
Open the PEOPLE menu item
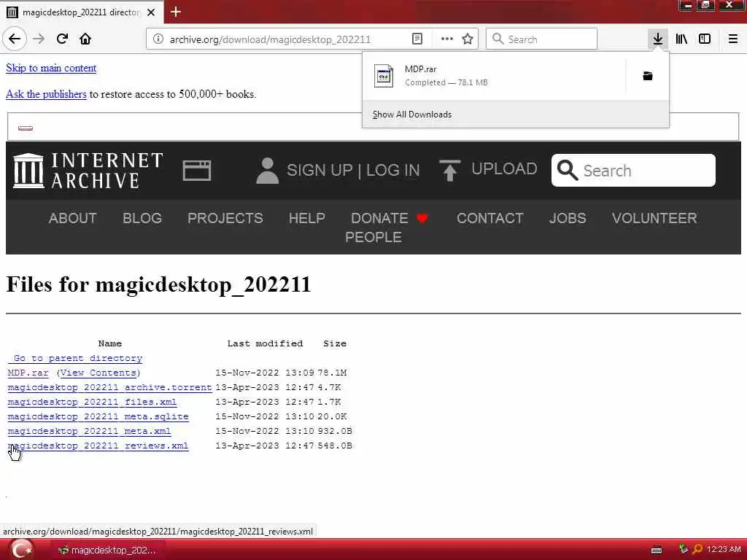(x=373, y=237)
